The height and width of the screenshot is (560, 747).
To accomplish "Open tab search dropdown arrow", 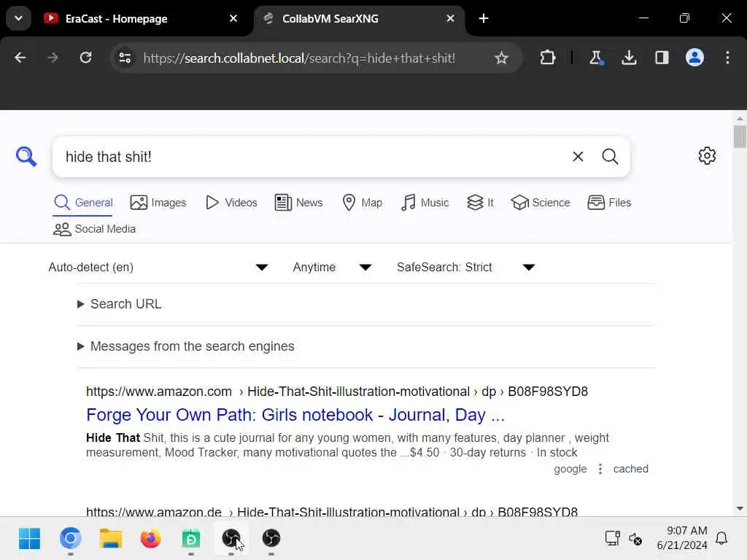I will (18, 18).
